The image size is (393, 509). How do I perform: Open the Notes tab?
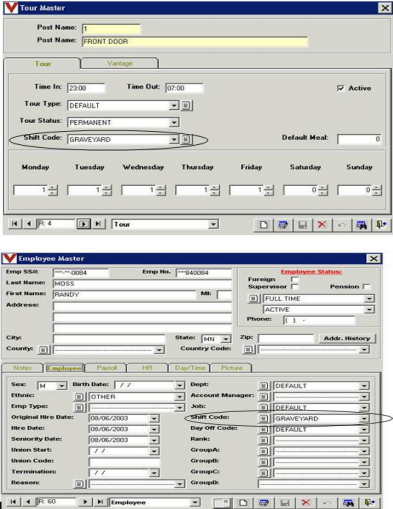pyautogui.click(x=22, y=368)
